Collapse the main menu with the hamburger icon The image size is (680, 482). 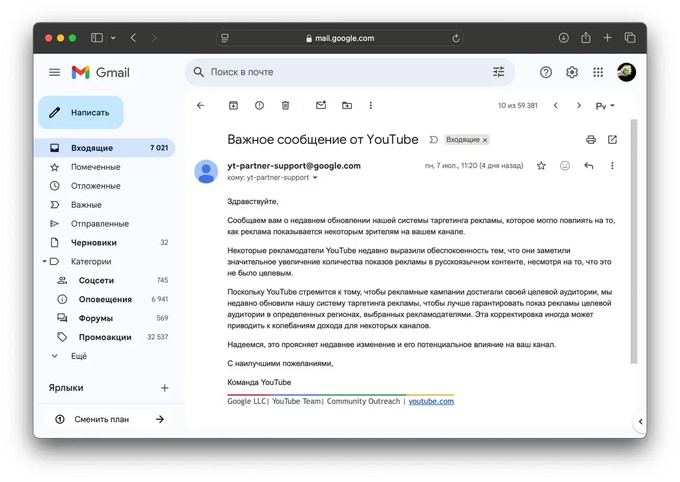tap(55, 72)
